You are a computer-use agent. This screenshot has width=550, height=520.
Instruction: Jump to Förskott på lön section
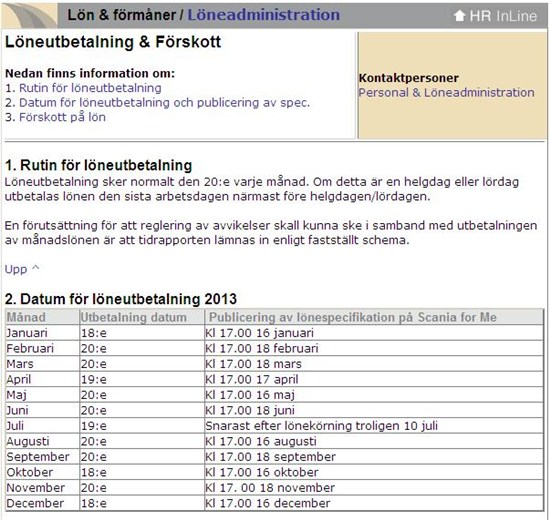[62, 117]
